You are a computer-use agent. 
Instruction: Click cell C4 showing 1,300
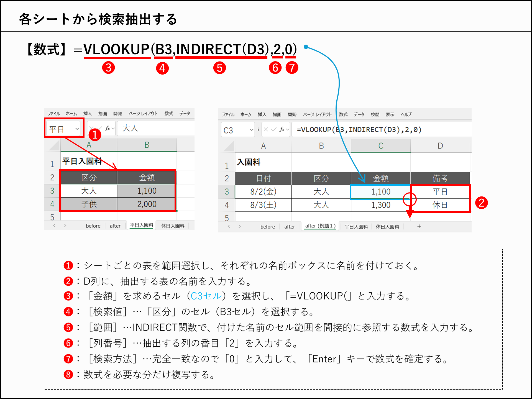coord(381,205)
